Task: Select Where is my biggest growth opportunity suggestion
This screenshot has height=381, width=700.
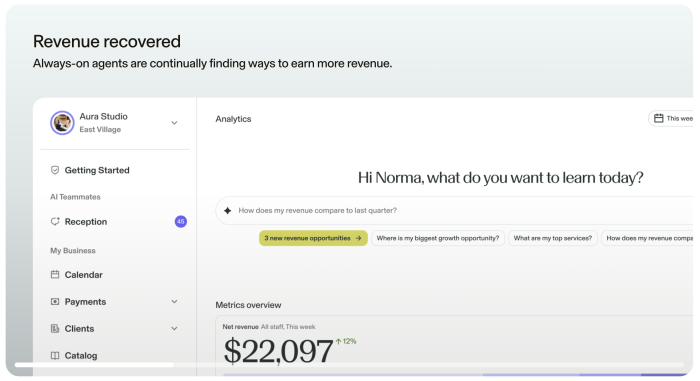Action: [x=438, y=238]
